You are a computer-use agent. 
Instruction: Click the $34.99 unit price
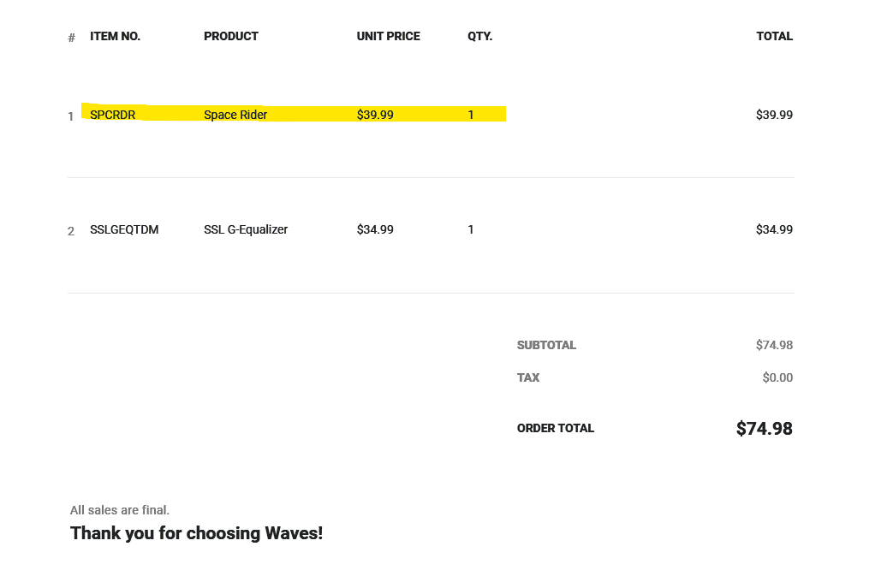pyautogui.click(x=375, y=229)
